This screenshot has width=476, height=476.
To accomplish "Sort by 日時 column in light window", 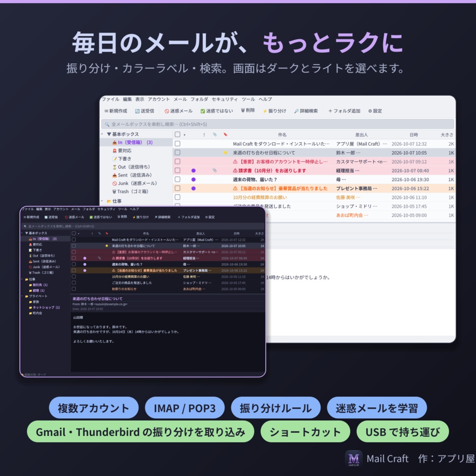I will click(x=413, y=135).
